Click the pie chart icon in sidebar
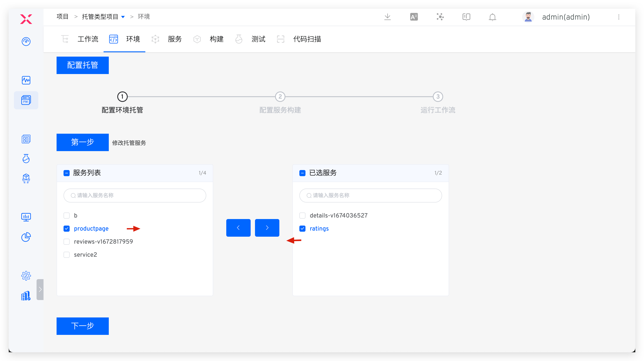The width and height of the screenshot is (644, 361). coord(26,237)
